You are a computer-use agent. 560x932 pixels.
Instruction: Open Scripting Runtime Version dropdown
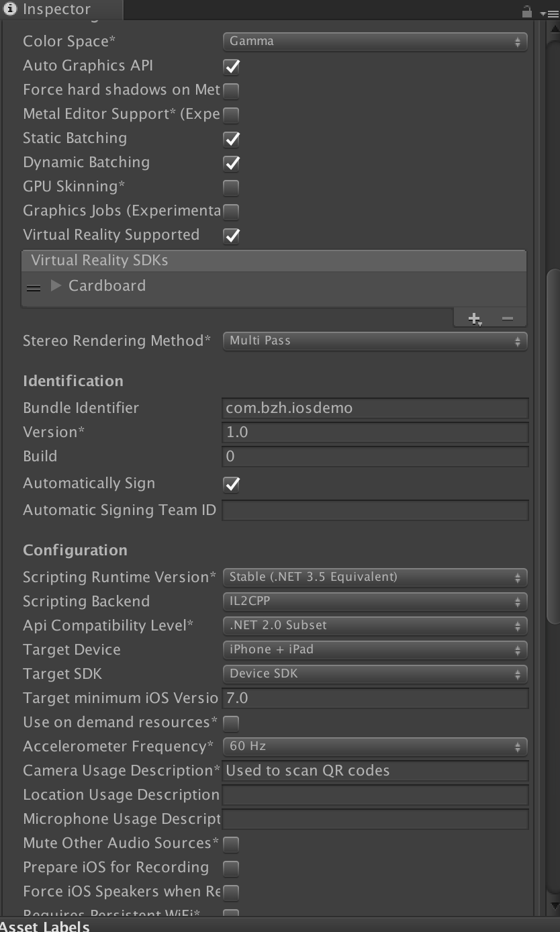point(375,577)
